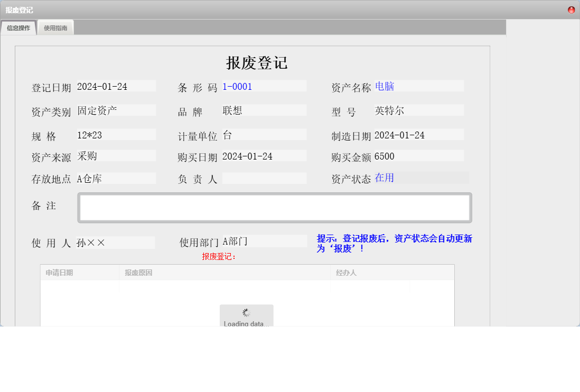Viewport: 580px width, 392px height.
Task: Switch to the 使用指南 tab
Action: pos(55,27)
